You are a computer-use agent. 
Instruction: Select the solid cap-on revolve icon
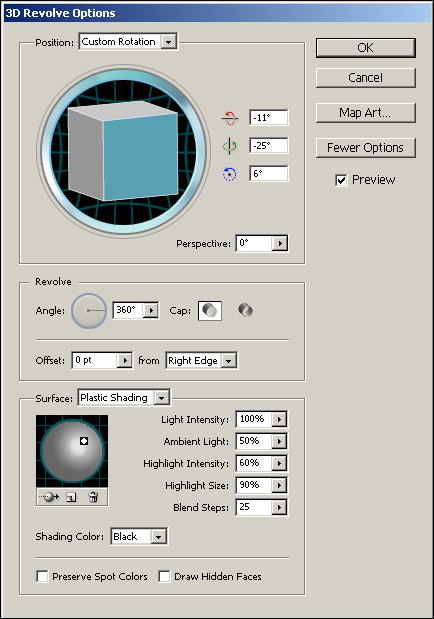point(210,310)
